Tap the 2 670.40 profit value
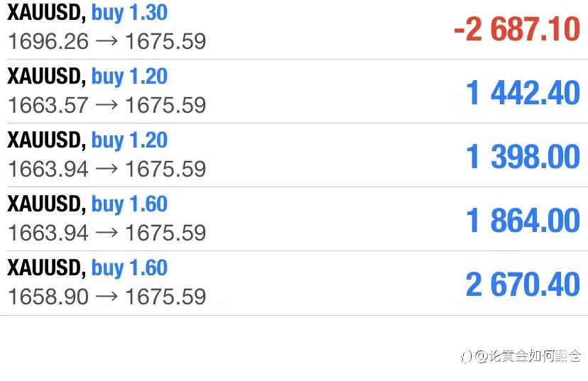The width and height of the screenshot is (588, 381). pos(523,285)
